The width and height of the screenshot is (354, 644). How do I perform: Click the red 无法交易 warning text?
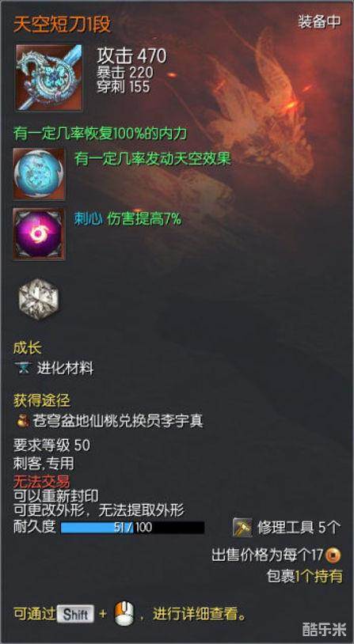point(41,481)
